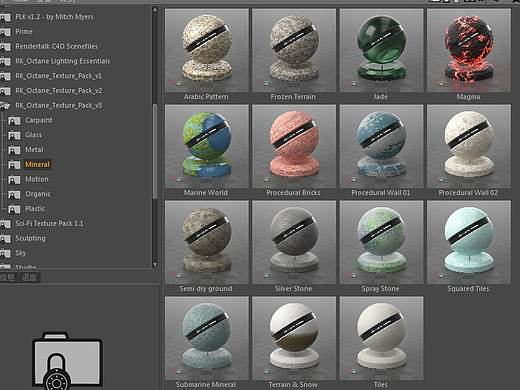This screenshot has height=390, width=520.
Task: Click the Prime library icon
Action: [5, 32]
